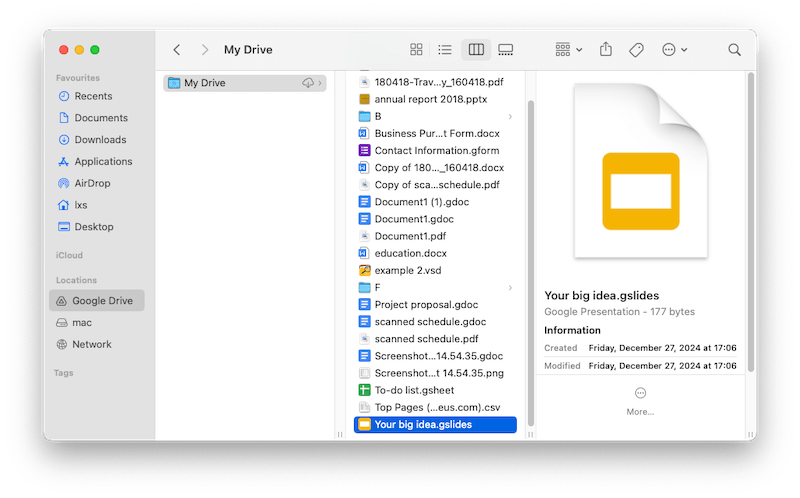Click the file column scrollbar
800x498 pixels.
pyautogui.click(x=531, y=263)
